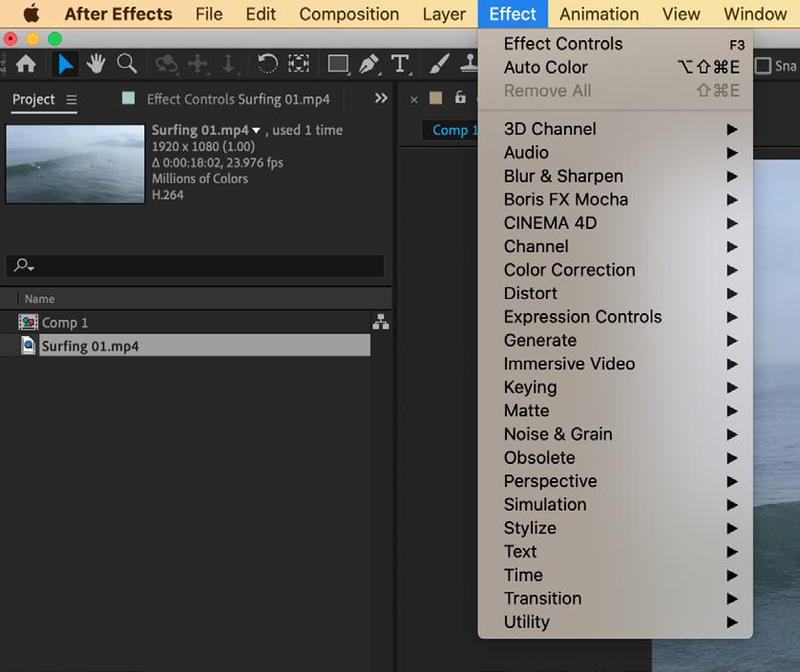Choose Auto Color from the Effect menu
800x672 pixels.
[616, 68]
